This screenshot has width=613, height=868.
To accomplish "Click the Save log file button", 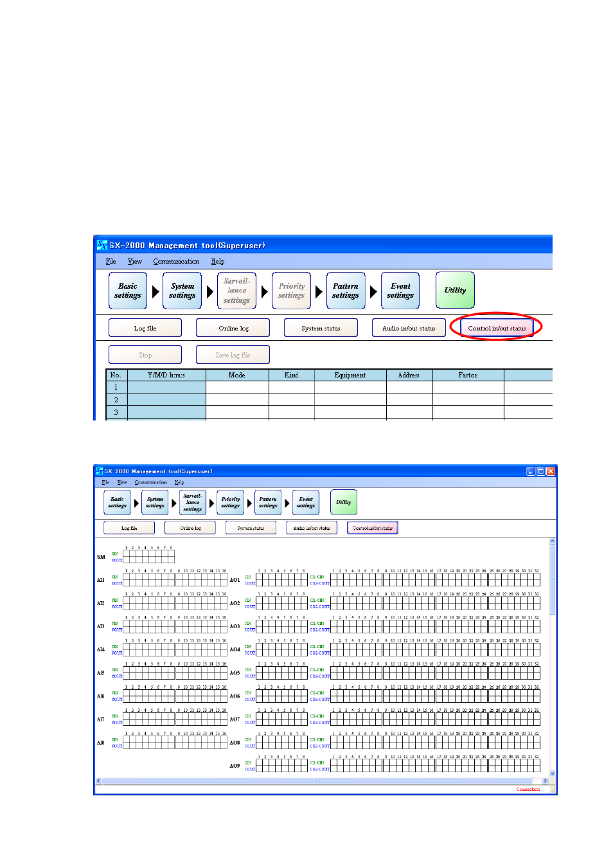I will (233, 355).
